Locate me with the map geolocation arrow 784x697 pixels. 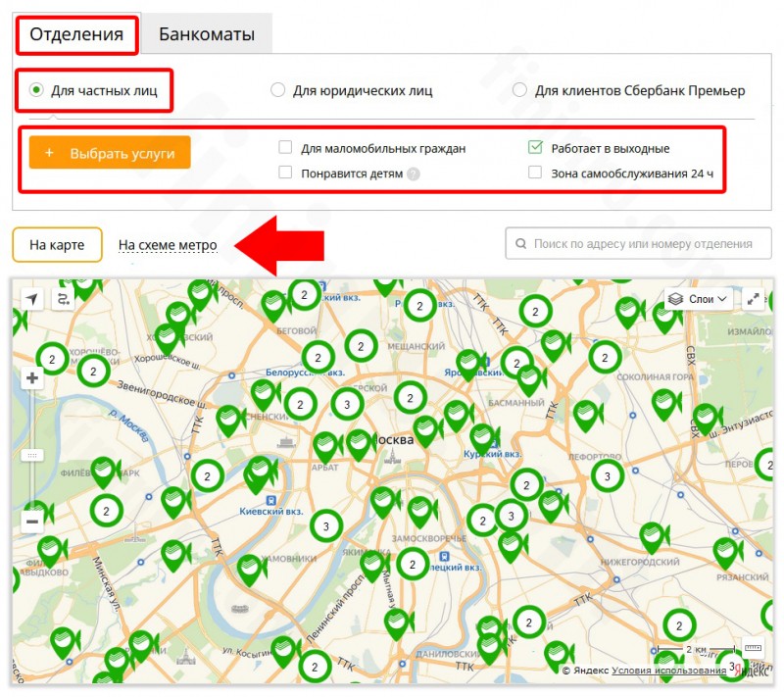pos(32,299)
